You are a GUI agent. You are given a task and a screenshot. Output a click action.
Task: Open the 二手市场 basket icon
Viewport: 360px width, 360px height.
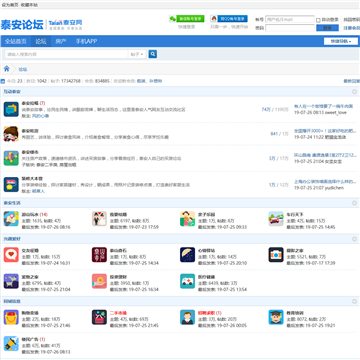(99, 317)
